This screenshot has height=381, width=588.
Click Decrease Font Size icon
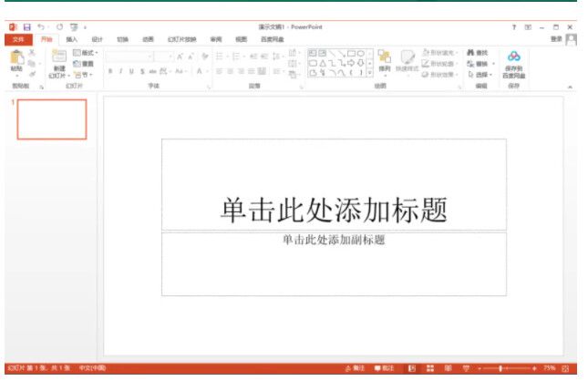point(191,57)
